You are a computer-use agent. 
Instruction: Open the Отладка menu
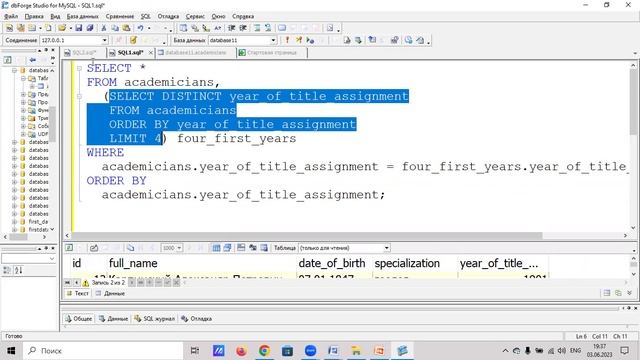pos(168,16)
